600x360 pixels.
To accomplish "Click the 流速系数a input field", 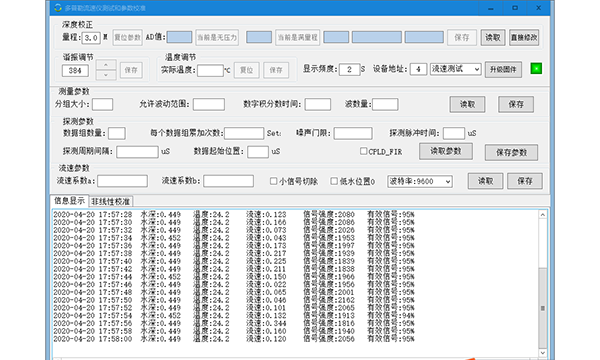I will pos(122,181).
